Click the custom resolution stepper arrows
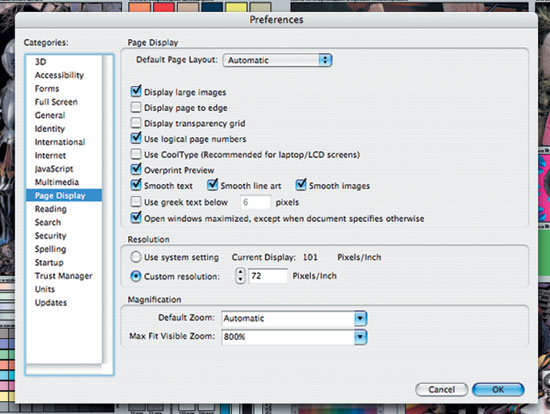550x414 pixels. click(240, 276)
